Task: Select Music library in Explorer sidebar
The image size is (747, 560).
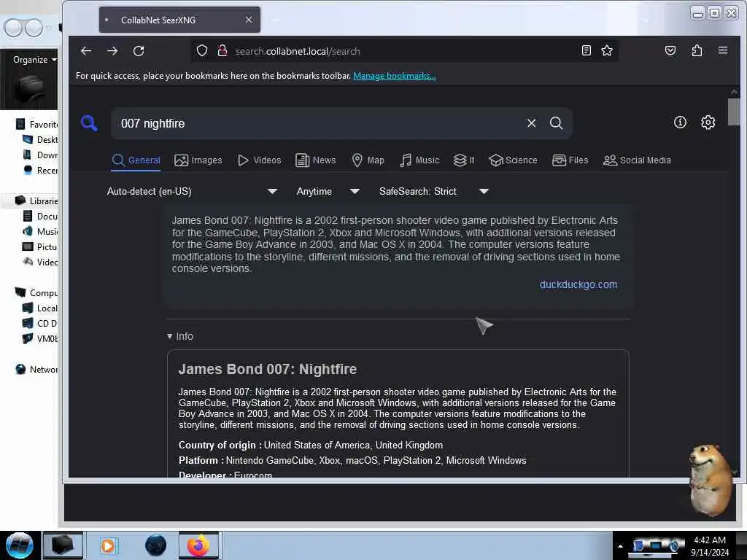Action: click(41, 231)
